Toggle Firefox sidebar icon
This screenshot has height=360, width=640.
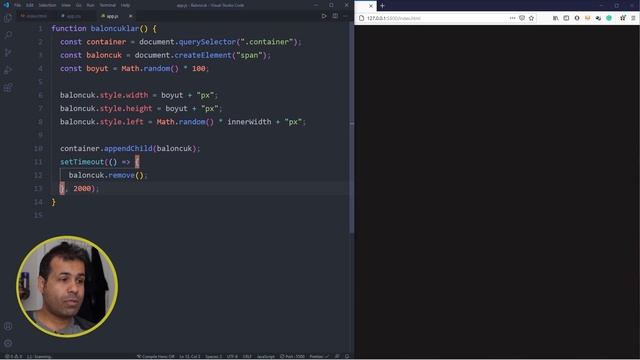[x=566, y=18]
